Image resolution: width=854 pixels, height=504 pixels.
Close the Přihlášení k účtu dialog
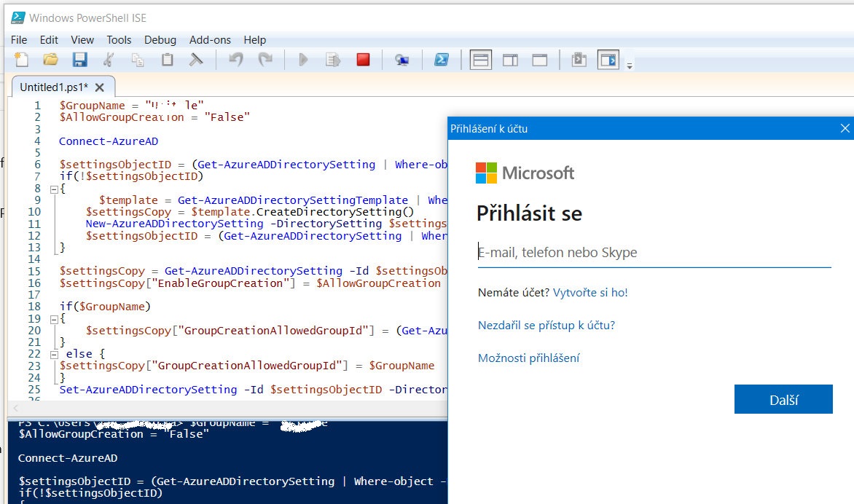pyautogui.click(x=845, y=128)
